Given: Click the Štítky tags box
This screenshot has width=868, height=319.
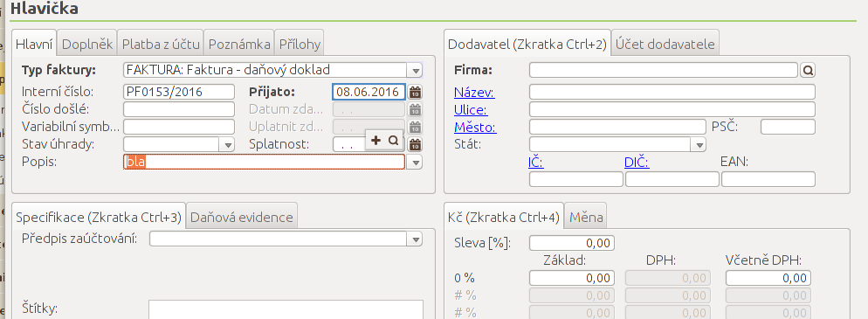Looking at the screenshot, I should pos(286,309).
